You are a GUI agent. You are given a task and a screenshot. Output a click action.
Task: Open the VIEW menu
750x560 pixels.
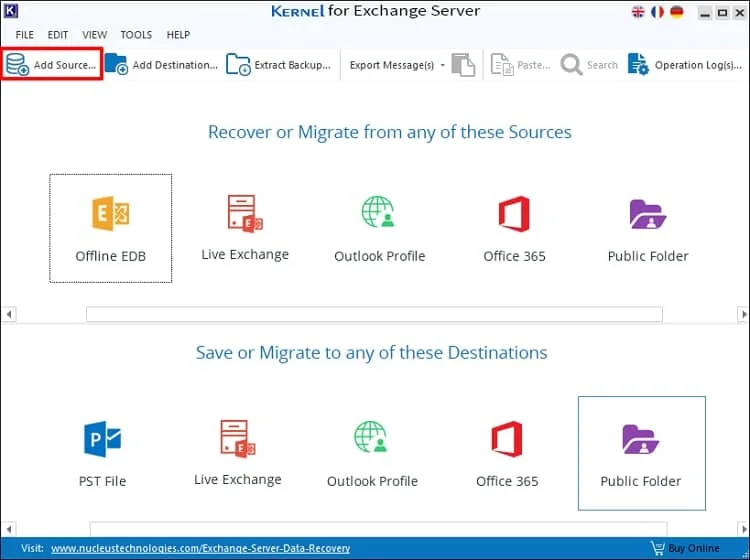(94, 35)
